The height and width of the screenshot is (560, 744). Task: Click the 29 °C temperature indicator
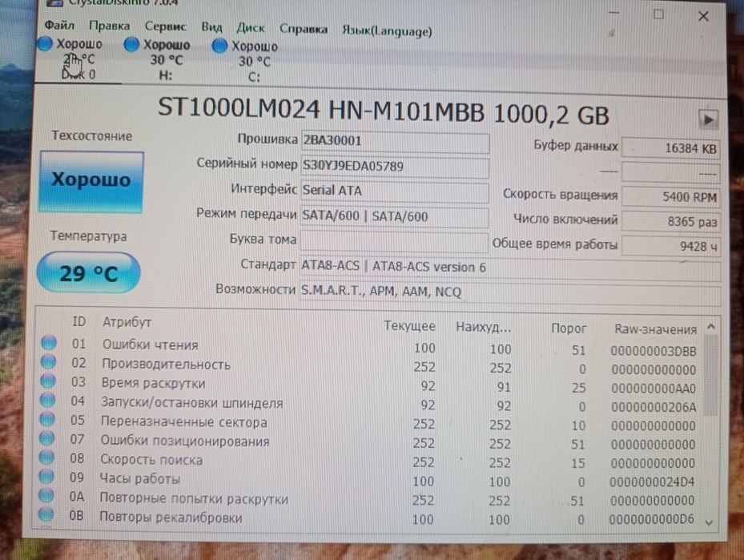pyautogui.click(x=88, y=272)
